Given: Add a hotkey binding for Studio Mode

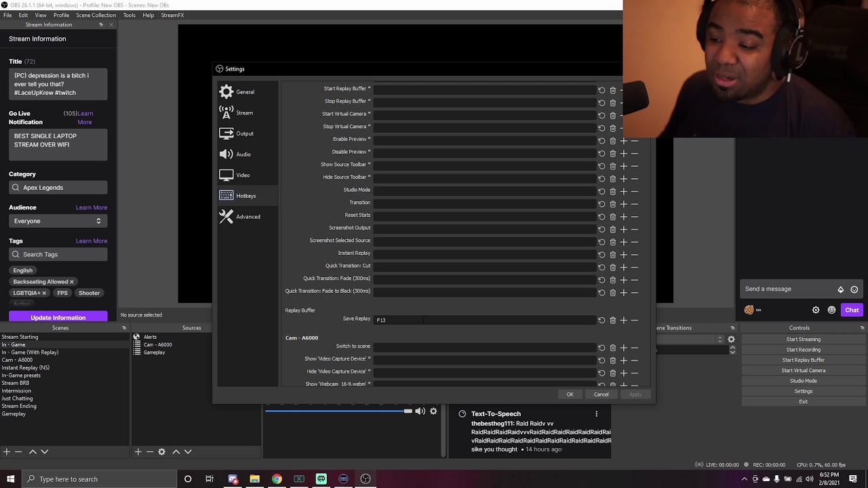Looking at the screenshot, I should 624,191.
